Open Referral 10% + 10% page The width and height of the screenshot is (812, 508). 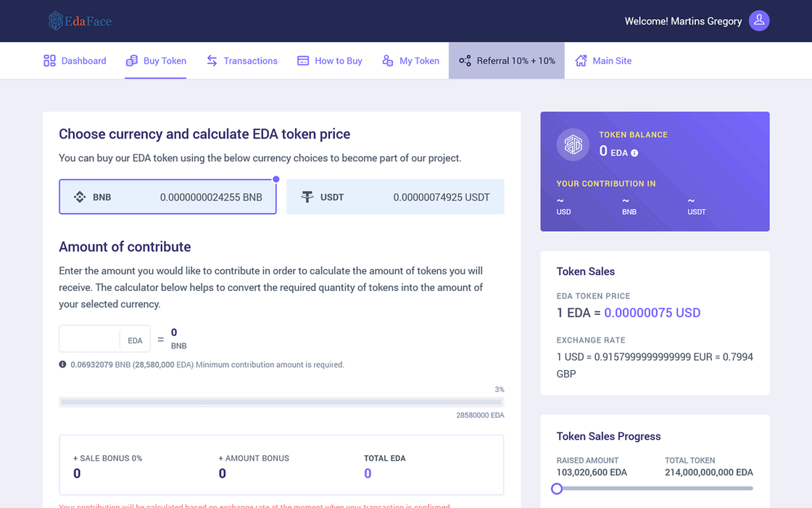515,61
